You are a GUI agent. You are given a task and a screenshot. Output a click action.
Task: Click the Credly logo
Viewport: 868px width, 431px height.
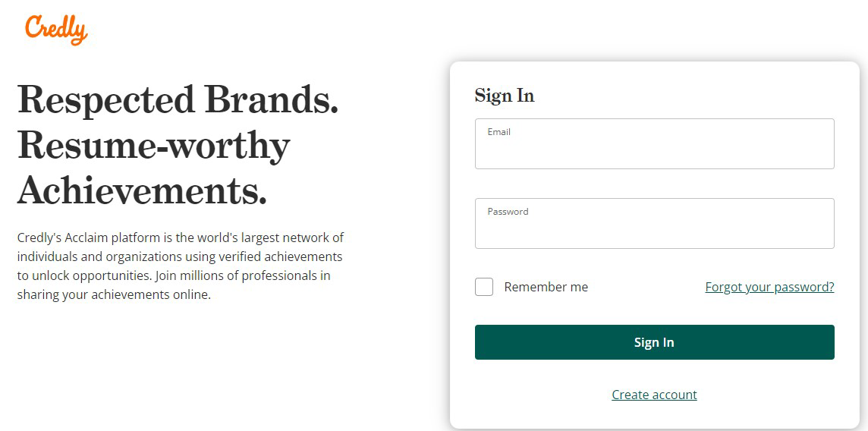56,29
